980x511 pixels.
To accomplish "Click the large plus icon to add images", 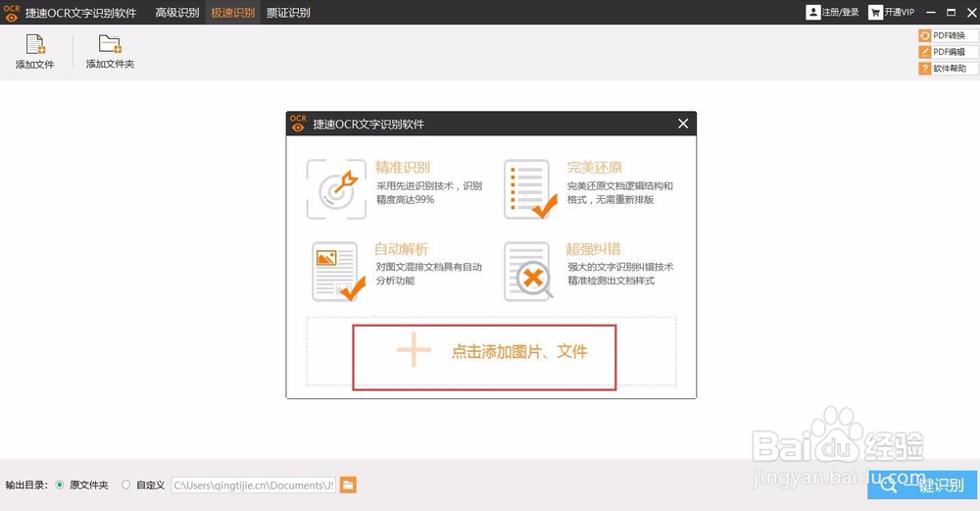I will click(x=414, y=349).
